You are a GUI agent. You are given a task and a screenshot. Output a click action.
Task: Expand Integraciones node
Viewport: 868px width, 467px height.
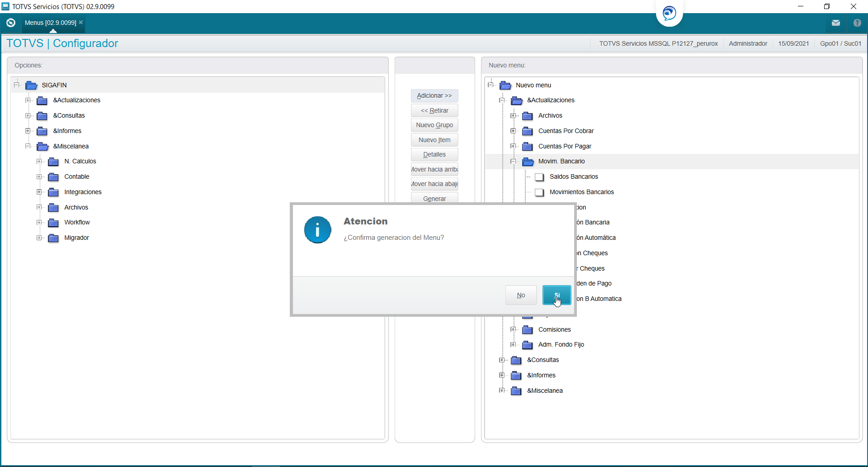click(39, 192)
